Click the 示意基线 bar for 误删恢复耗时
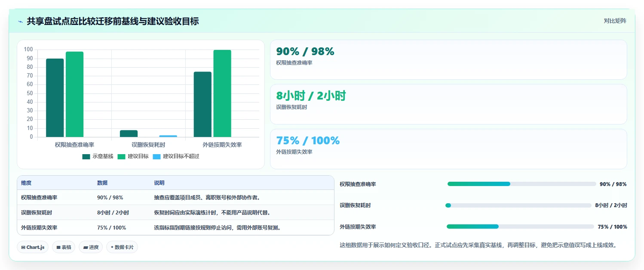The width and height of the screenshot is (644, 270). 129,133
